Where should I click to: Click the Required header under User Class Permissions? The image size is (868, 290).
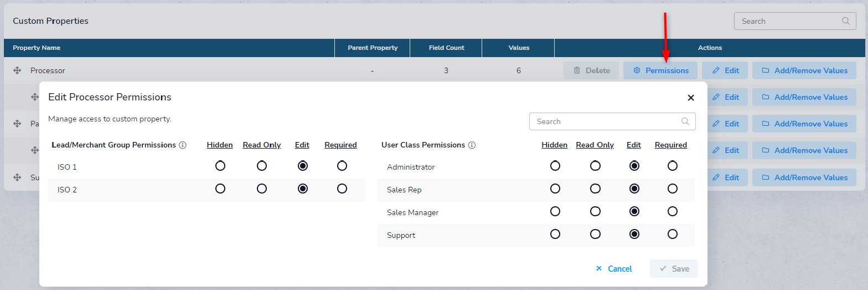pos(671,145)
